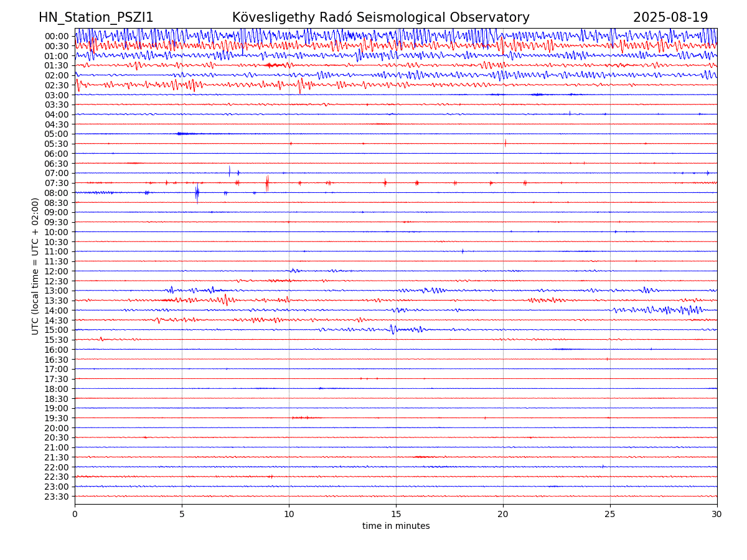Click the 08:00 row time label
The width and height of the screenshot is (747, 560).
(x=57, y=193)
